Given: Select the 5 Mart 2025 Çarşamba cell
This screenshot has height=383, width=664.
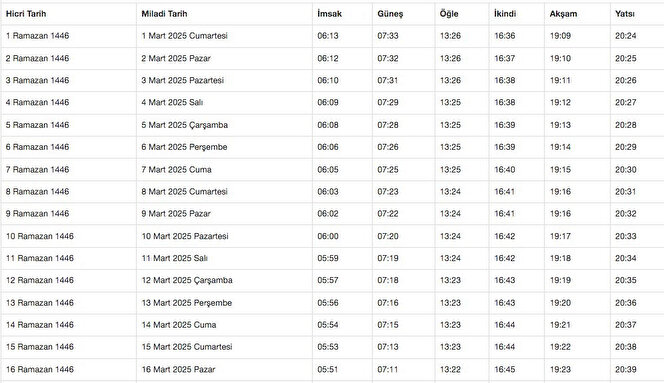Looking at the screenshot, I should click(184, 125).
